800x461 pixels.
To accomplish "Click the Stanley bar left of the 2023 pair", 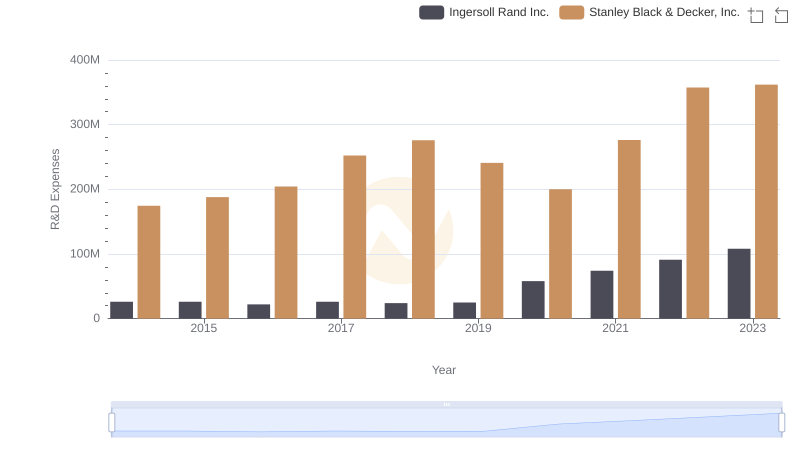I will click(x=697, y=203).
